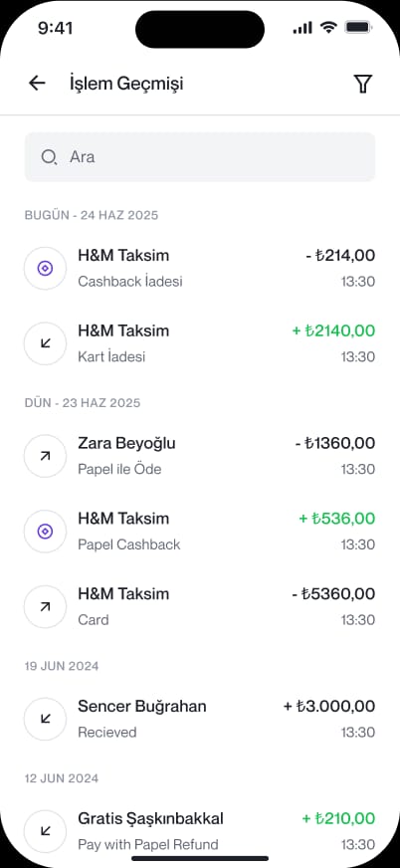Focus the Ara search field
The image size is (400, 868).
(200, 157)
